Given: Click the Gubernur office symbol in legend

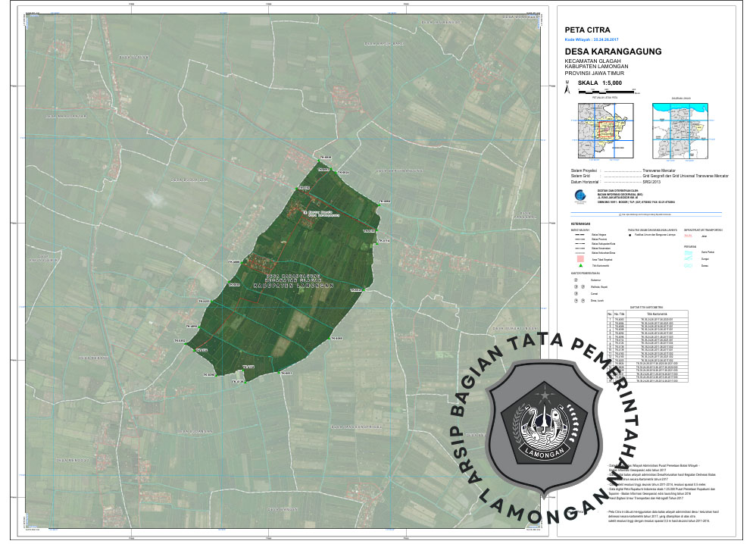Looking at the screenshot, I should tap(576, 280).
